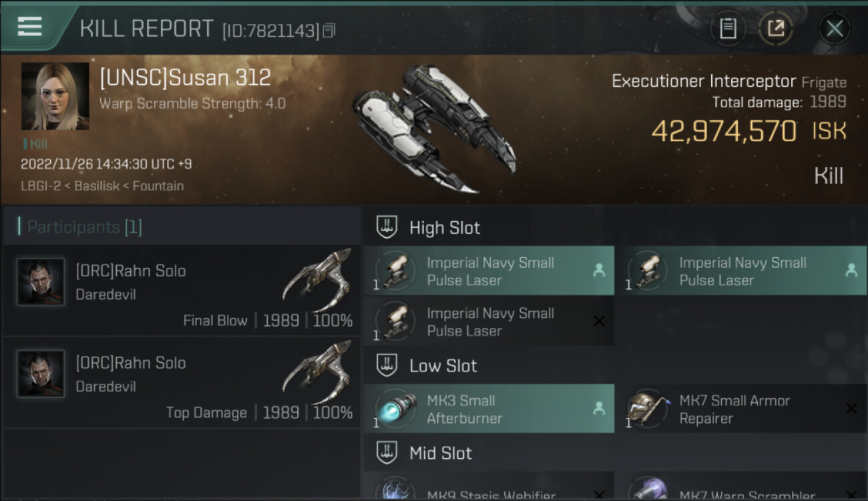Open the hamburger menu
This screenshot has height=501, width=868.
pyautogui.click(x=30, y=27)
